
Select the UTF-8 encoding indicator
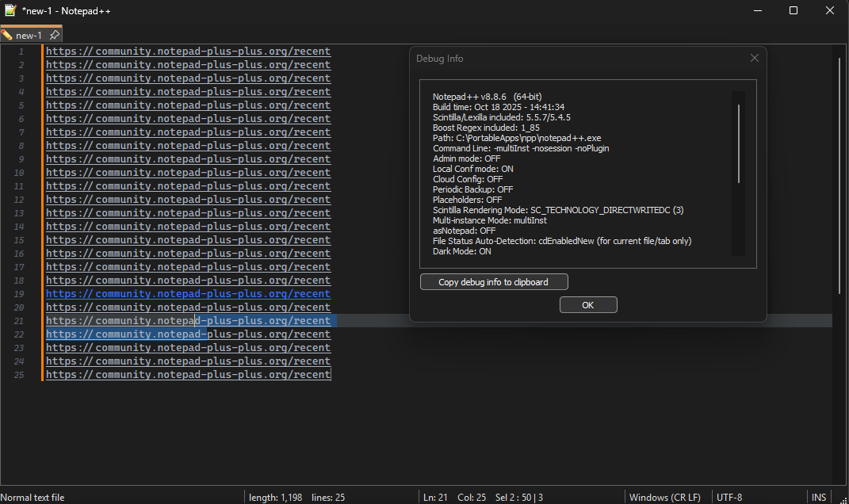click(x=729, y=497)
